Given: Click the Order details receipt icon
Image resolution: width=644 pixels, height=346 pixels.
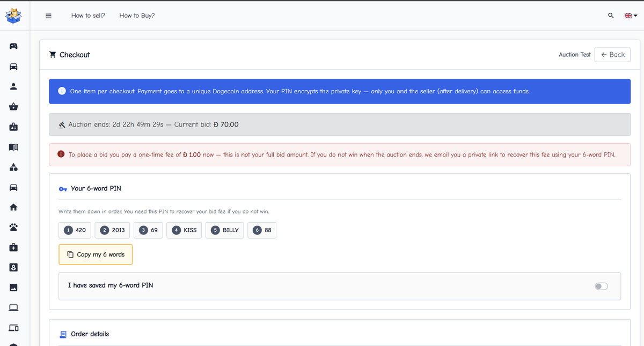Looking at the screenshot, I should point(63,334).
